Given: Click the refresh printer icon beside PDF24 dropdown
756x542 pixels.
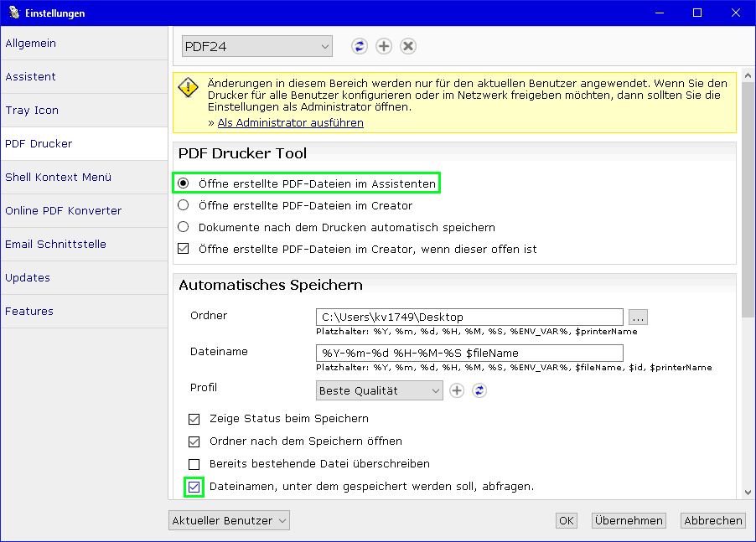Looking at the screenshot, I should [360, 46].
